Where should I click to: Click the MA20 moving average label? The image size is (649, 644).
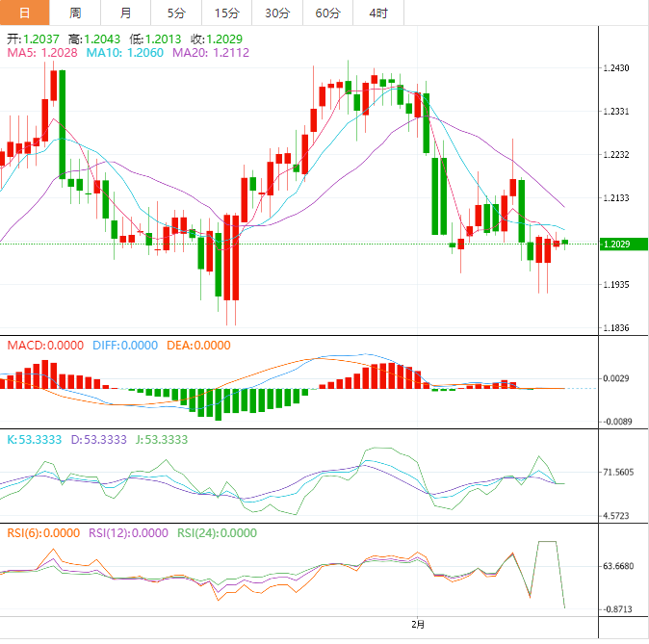click(x=210, y=53)
